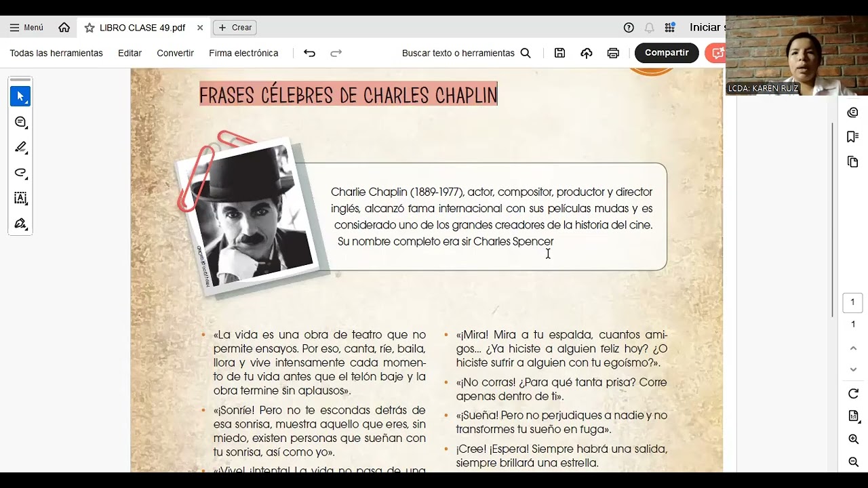Click Iniciar sesión link
The image size is (868, 488).
(707, 28)
